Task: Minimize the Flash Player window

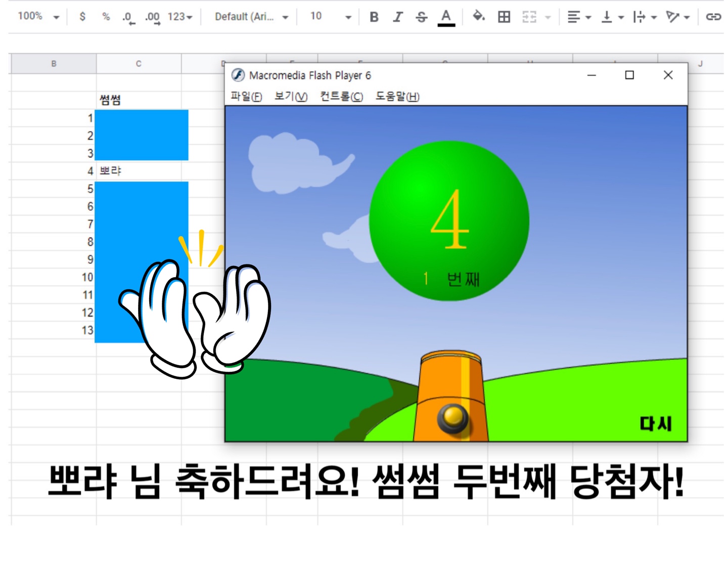Action: click(x=591, y=75)
